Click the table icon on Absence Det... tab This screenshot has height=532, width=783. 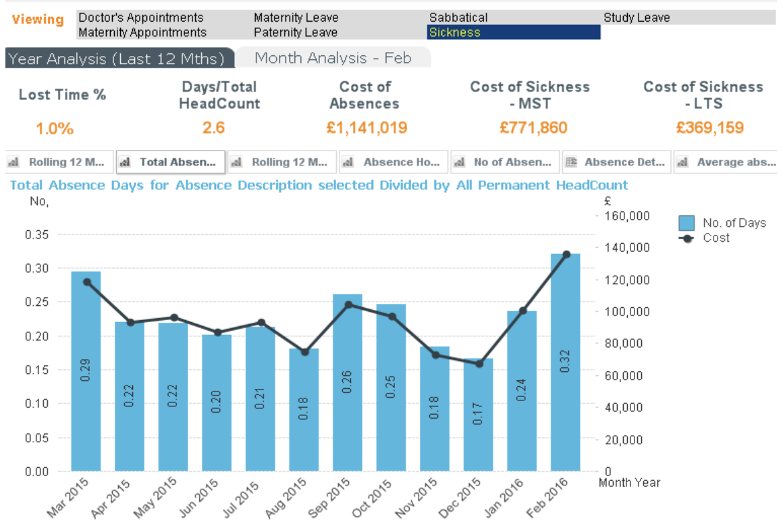(570, 162)
